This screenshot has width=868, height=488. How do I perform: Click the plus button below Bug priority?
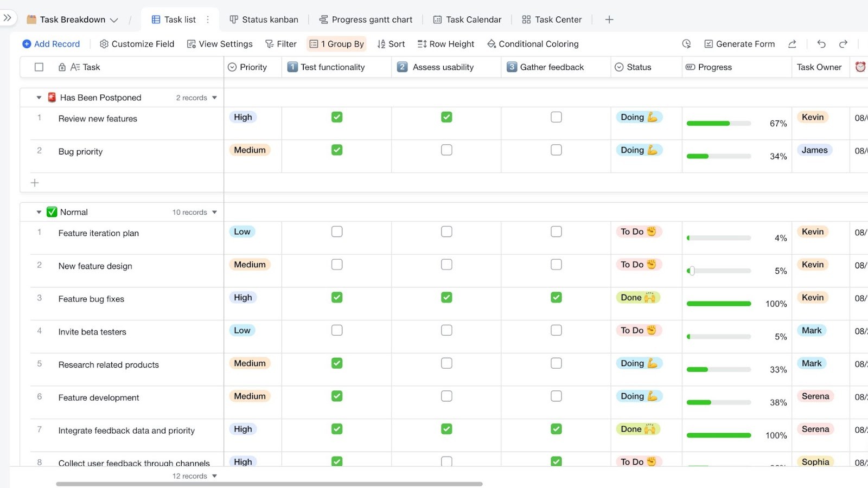34,183
